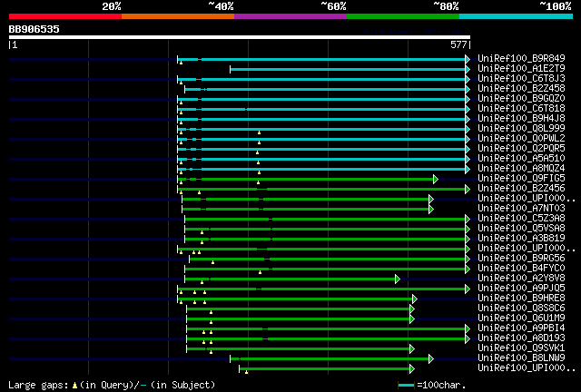Click the green alignment bar of UniRef100_A9PBI4

point(326,329)
